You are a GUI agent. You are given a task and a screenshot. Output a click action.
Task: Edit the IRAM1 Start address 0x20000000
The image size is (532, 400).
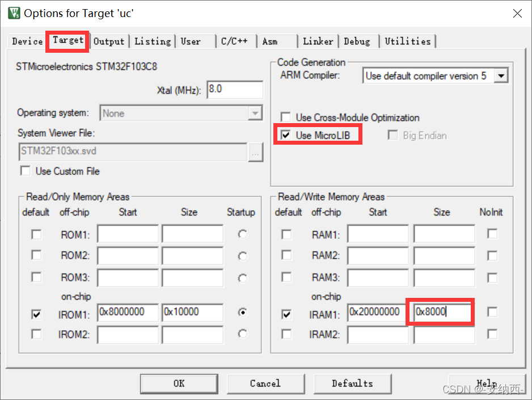click(378, 313)
